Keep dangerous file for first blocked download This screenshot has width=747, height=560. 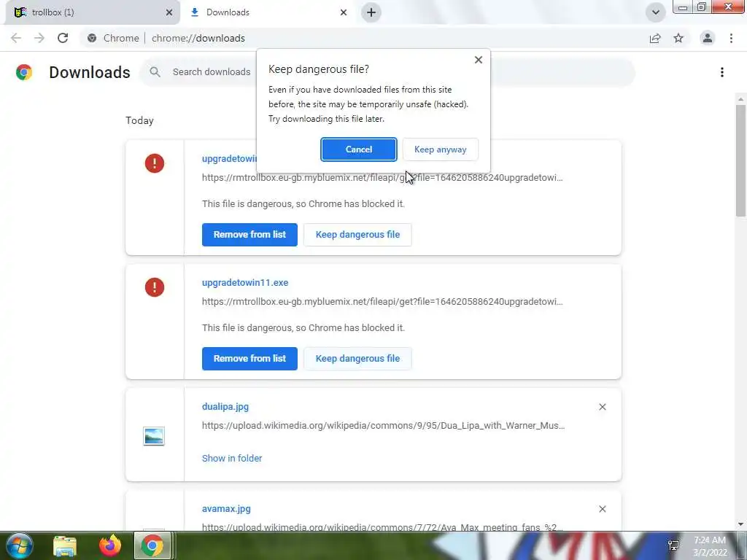coord(357,235)
